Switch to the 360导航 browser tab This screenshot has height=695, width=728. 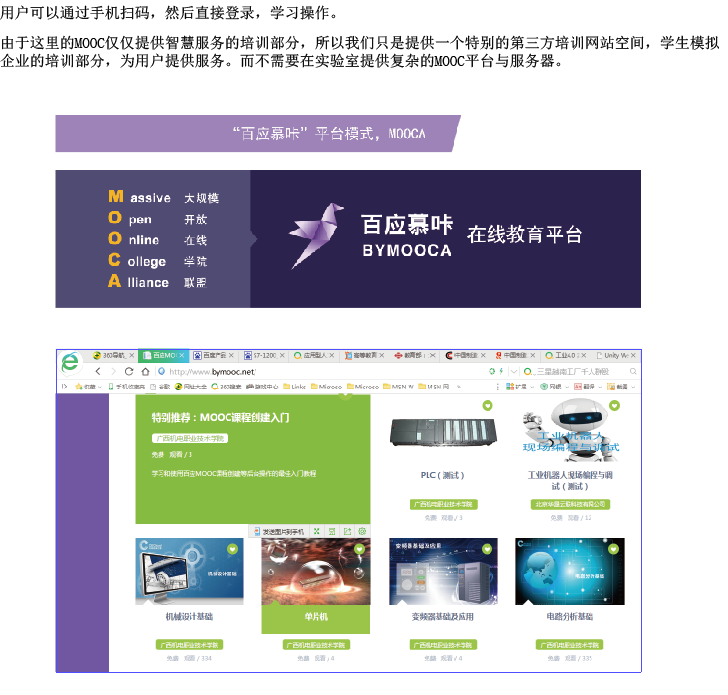110,355
